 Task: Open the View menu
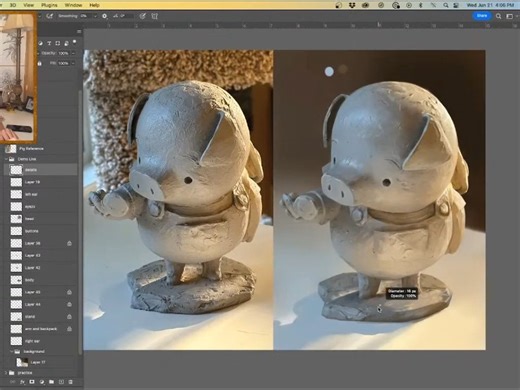tap(29, 5)
